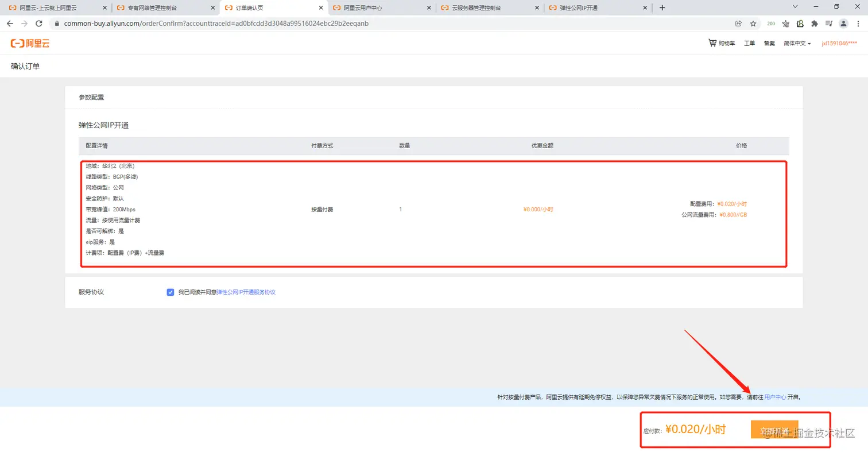Open the Chrome profile avatar

pyautogui.click(x=843, y=24)
